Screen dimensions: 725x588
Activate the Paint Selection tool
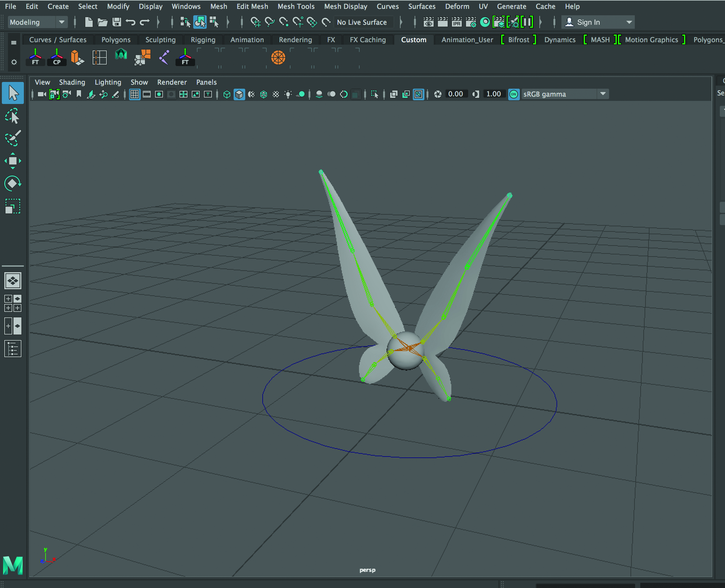click(13, 138)
